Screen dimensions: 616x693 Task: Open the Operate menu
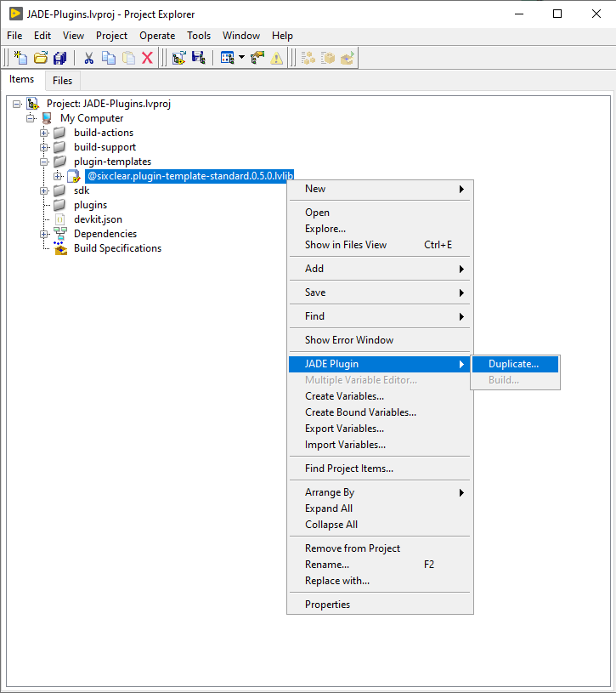pyautogui.click(x=157, y=36)
